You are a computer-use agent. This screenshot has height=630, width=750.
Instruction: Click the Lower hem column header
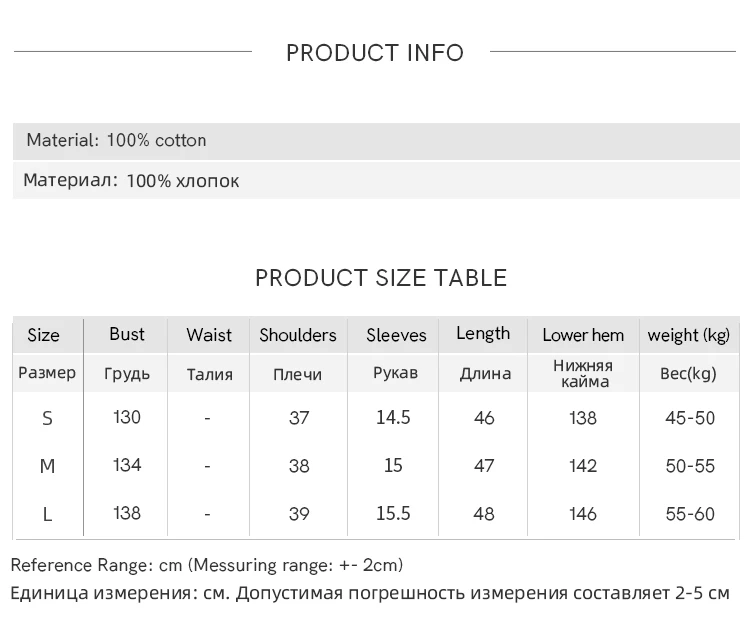point(583,335)
